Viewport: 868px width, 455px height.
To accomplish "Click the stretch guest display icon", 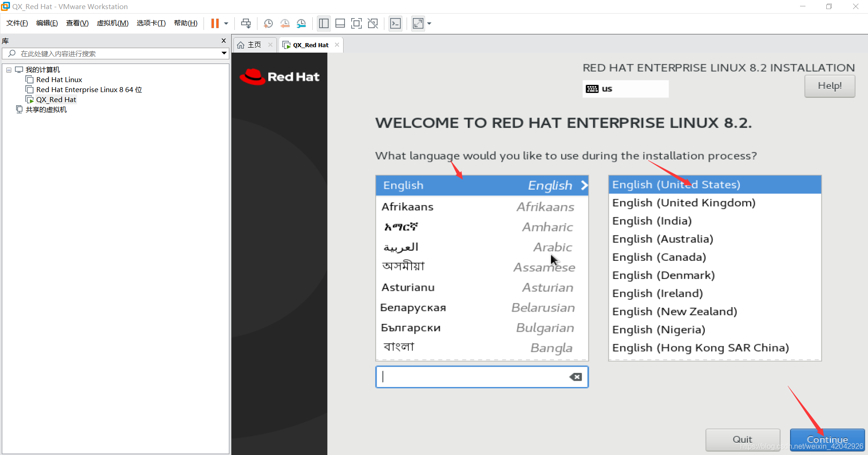I will coord(418,24).
